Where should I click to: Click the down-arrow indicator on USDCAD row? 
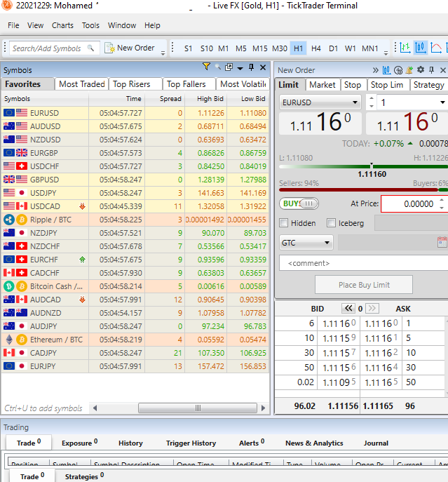[82, 206]
